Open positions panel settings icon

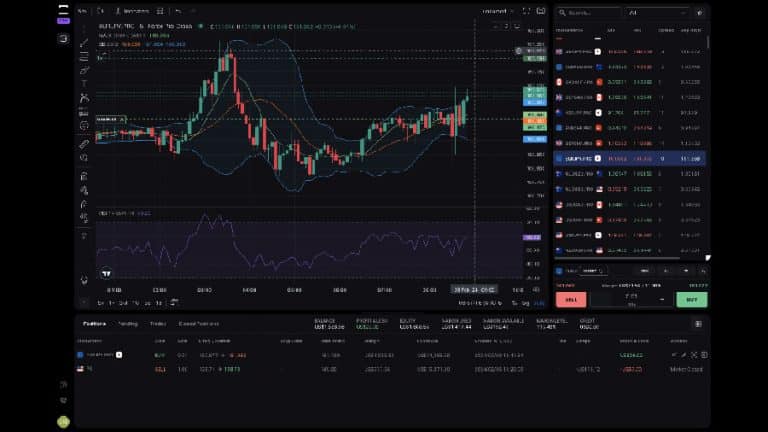coord(698,324)
